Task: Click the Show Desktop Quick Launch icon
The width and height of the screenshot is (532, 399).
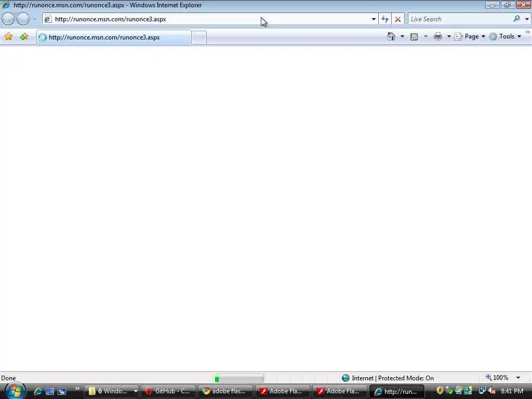Action: click(x=50, y=391)
